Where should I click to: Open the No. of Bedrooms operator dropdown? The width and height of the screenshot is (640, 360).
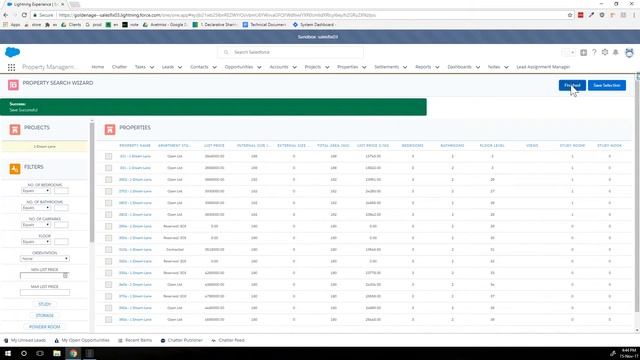36,191
